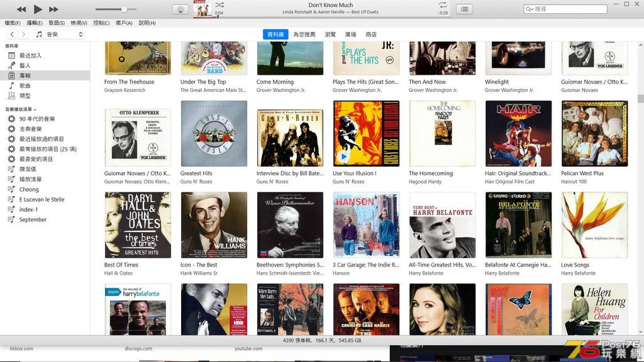Viewport: 644px width, 362px height.
Task: Open the AirPlay output button
Action: click(x=180, y=9)
